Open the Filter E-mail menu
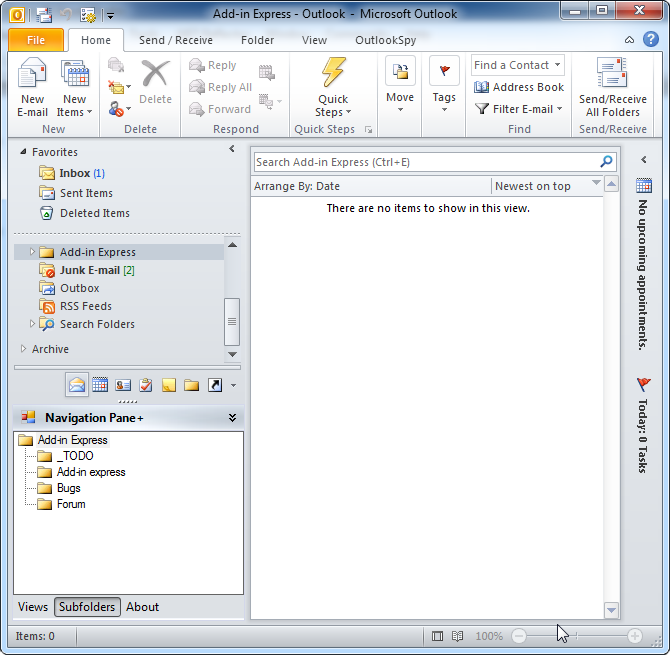The image size is (670, 655). point(519,109)
